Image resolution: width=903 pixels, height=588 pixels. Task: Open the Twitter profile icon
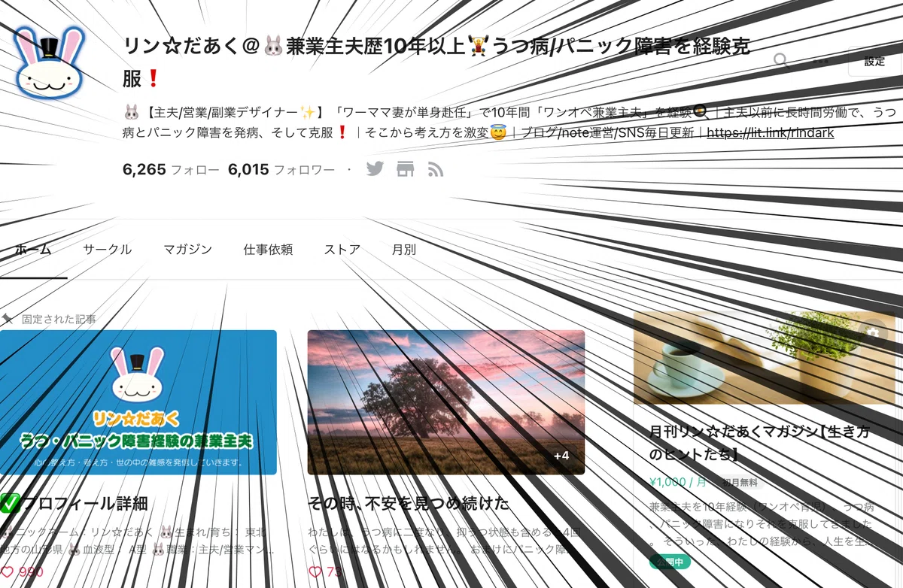click(x=375, y=168)
